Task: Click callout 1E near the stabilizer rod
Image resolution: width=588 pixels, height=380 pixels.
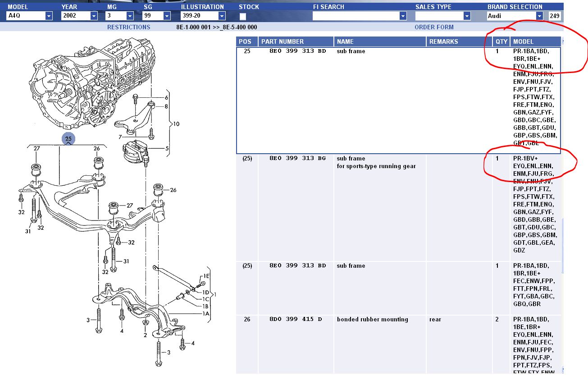Action: coord(206,276)
